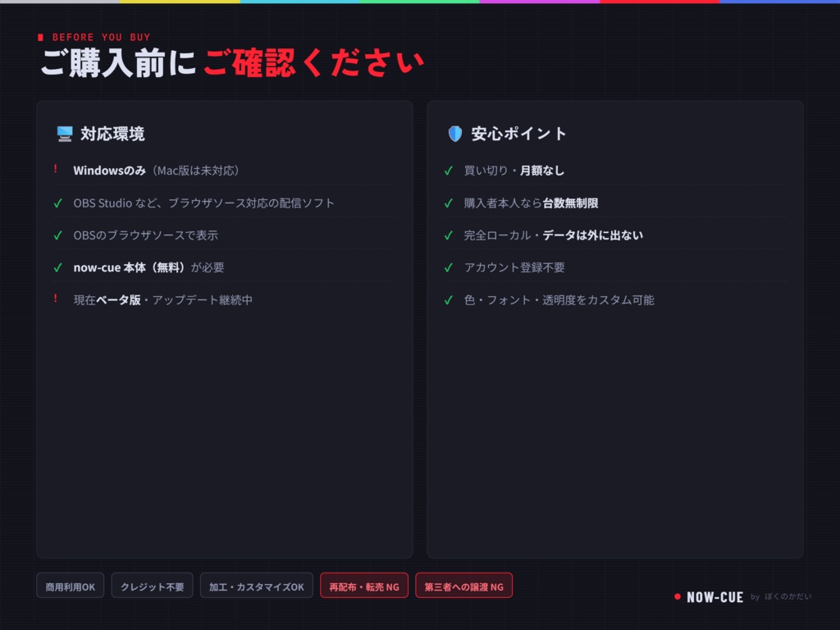The width and height of the screenshot is (840, 630).
Task: Click the text 購入者本人なら台数無制限
Action: pos(531,203)
